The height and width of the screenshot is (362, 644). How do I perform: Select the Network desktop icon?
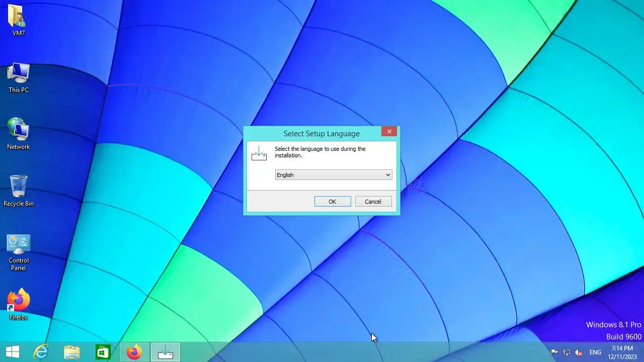[19, 134]
